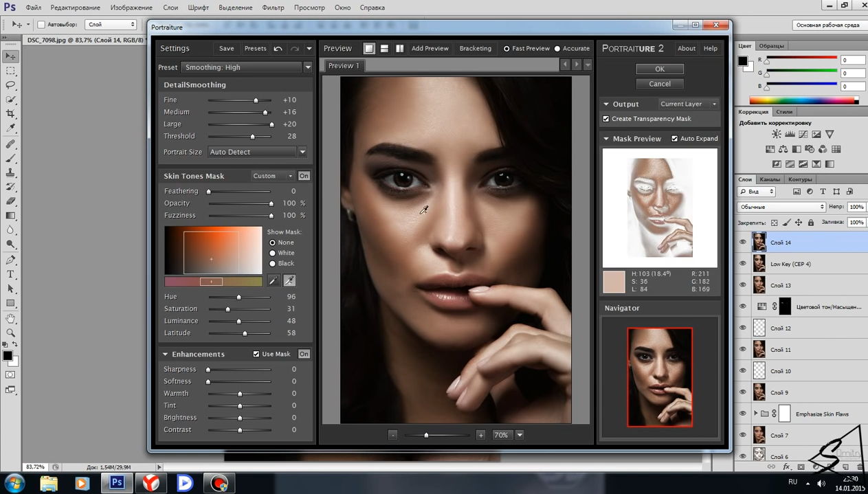
Task: Click the Add Preview button
Action: 430,49
